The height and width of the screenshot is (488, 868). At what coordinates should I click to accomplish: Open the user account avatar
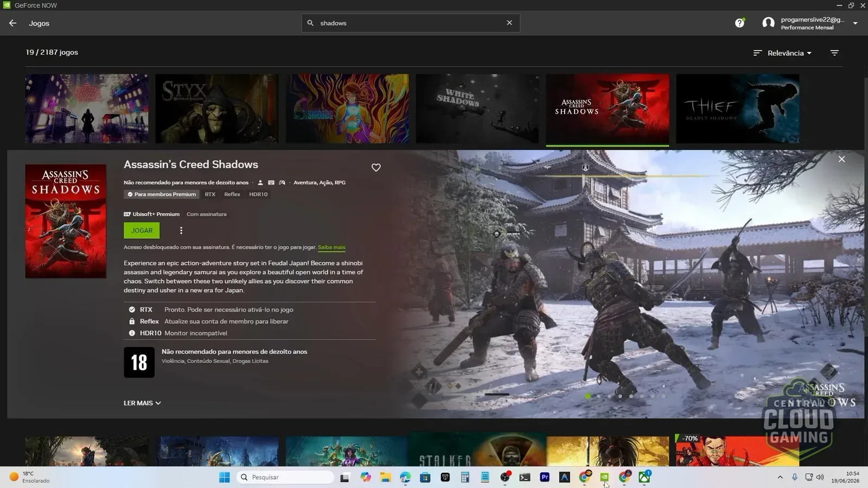pyautogui.click(x=768, y=23)
